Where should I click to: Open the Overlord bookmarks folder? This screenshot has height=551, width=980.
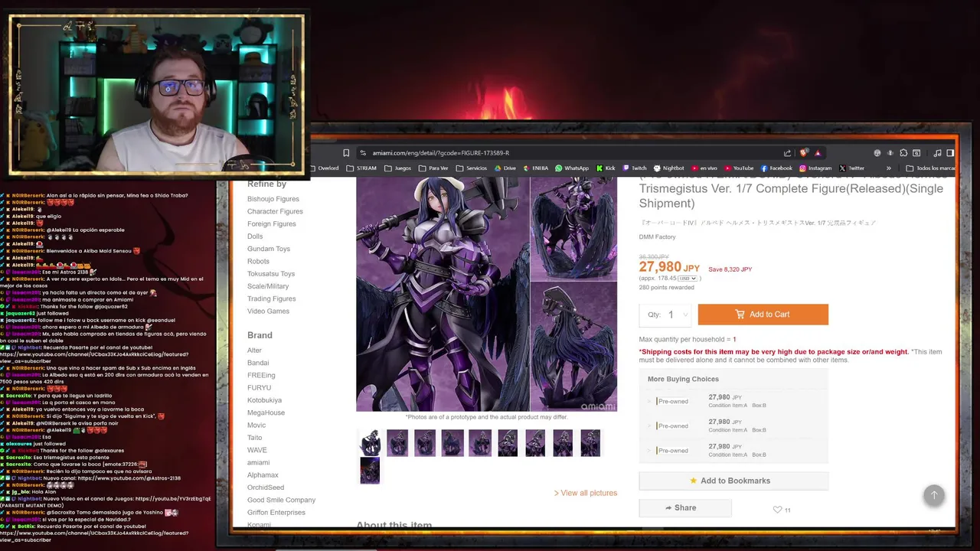point(324,168)
